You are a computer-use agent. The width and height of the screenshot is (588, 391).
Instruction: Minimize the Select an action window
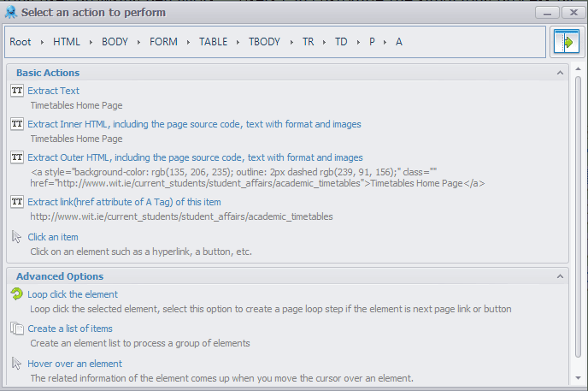click(547, 13)
